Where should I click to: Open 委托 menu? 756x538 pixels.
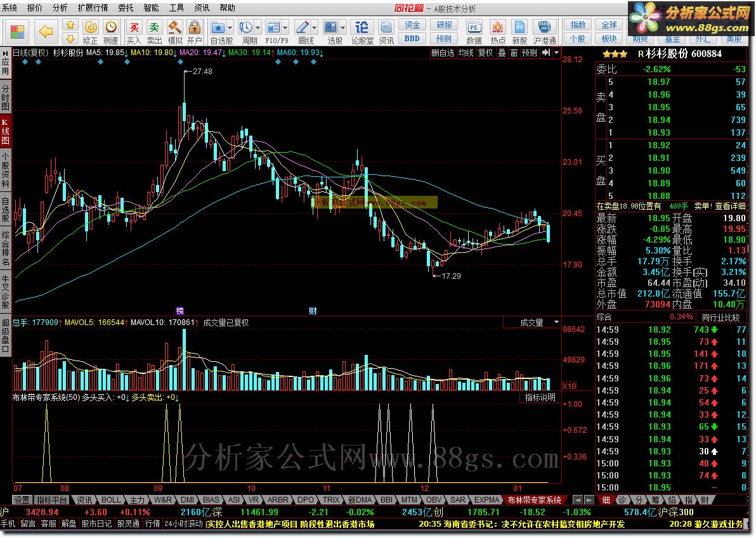click(126, 8)
